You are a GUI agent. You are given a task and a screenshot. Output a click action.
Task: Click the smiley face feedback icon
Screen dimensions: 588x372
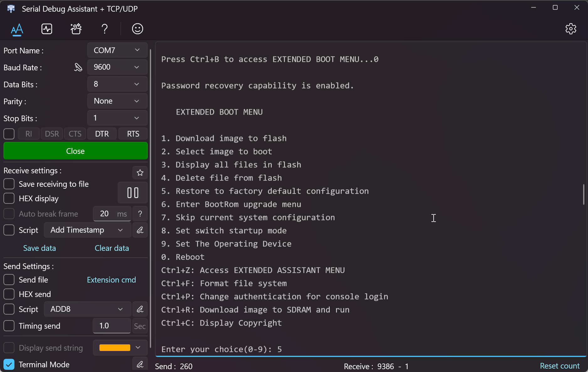point(137,29)
